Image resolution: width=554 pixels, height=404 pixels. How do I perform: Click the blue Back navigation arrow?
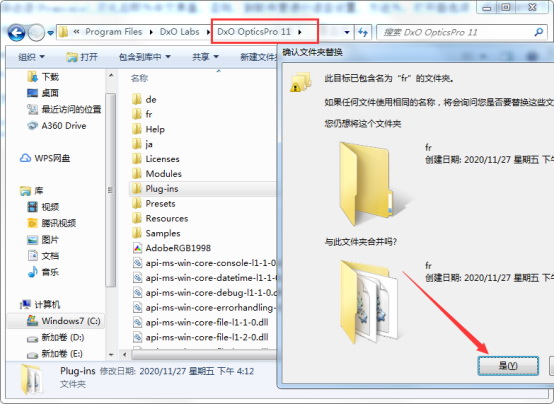(16, 33)
